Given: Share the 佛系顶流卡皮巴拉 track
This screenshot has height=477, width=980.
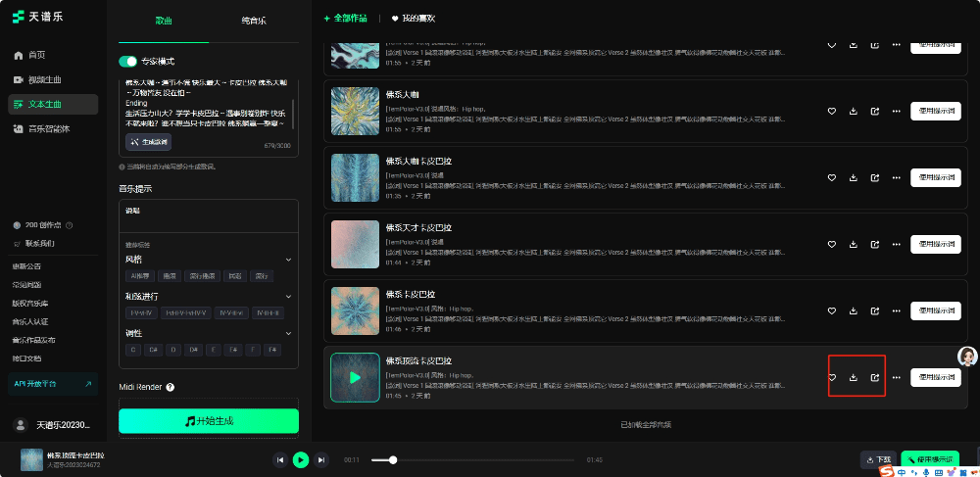Looking at the screenshot, I should 875,377.
